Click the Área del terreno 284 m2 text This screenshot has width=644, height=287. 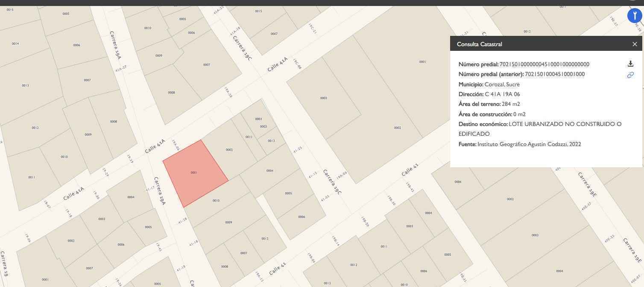point(511,104)
